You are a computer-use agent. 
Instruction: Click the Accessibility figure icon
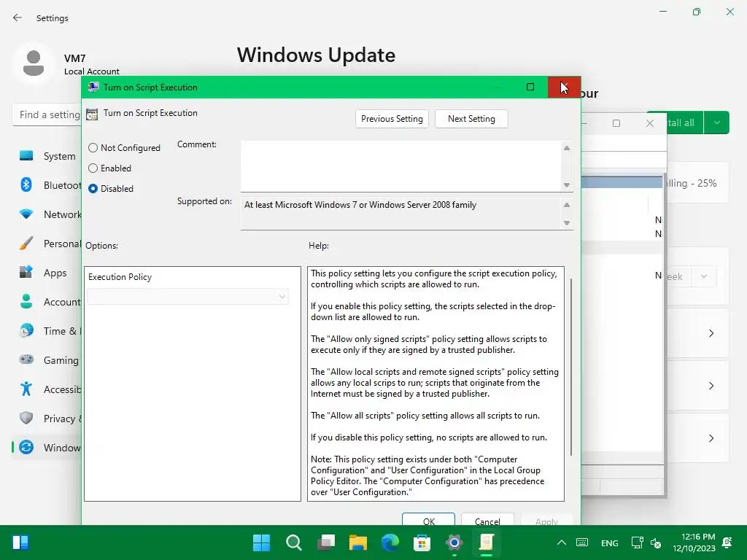point(26,389)
